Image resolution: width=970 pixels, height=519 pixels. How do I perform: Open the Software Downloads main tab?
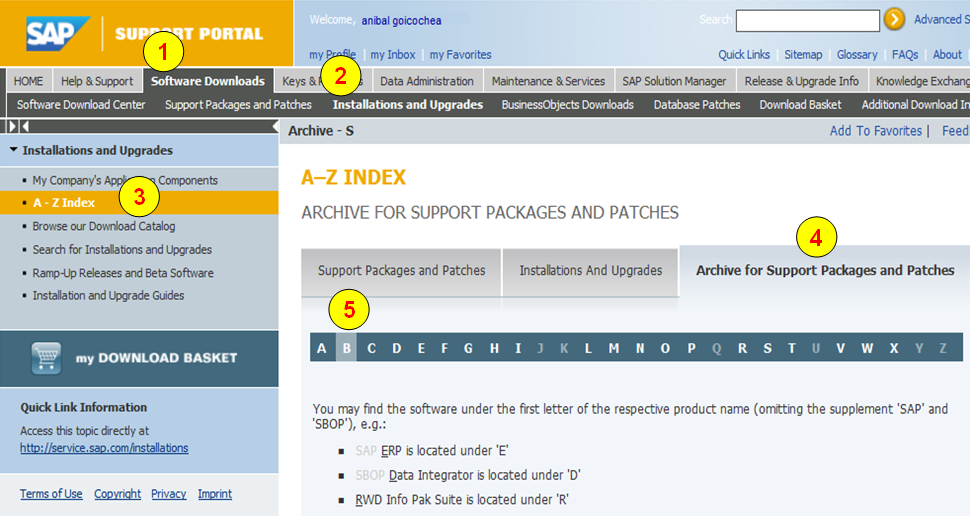[x=208, y=81]
